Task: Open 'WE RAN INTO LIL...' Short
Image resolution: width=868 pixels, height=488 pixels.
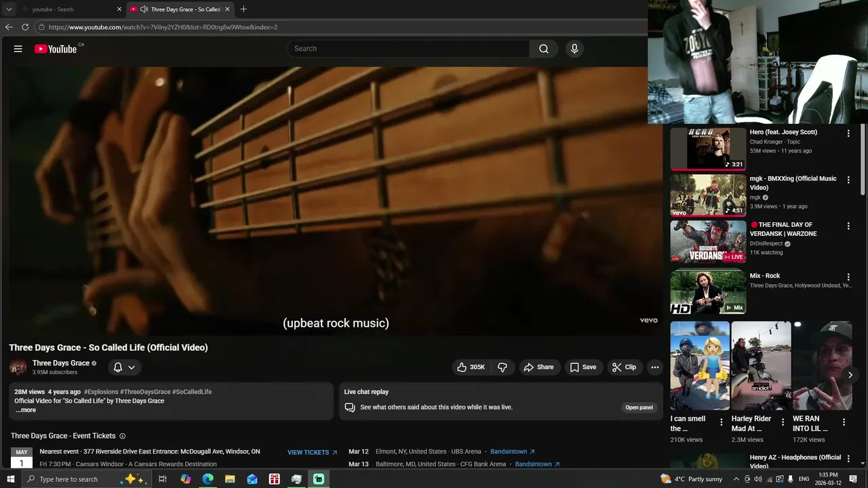Action: point(822,366)
